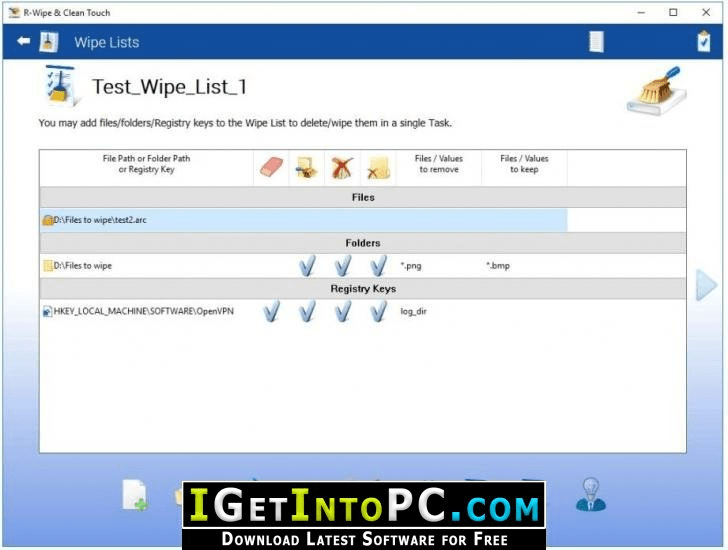Click the OpenVPN registry key icon

coord(47,311)
